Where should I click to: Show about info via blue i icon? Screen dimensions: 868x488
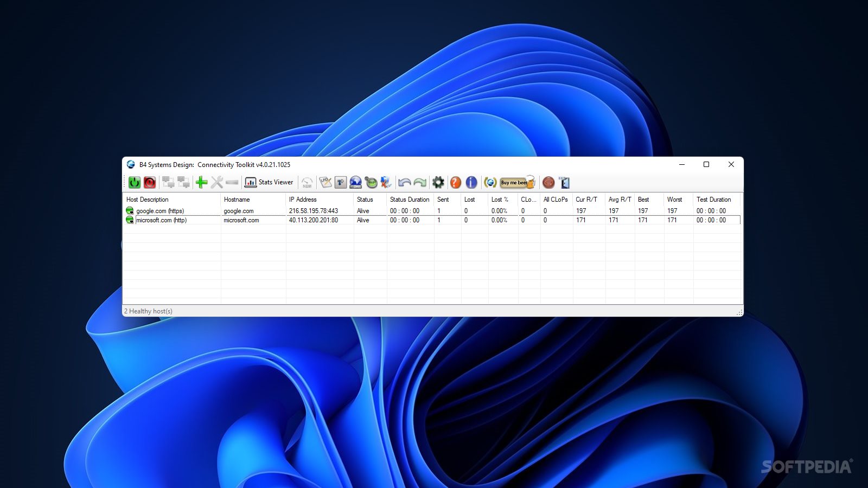click(471, 183)
